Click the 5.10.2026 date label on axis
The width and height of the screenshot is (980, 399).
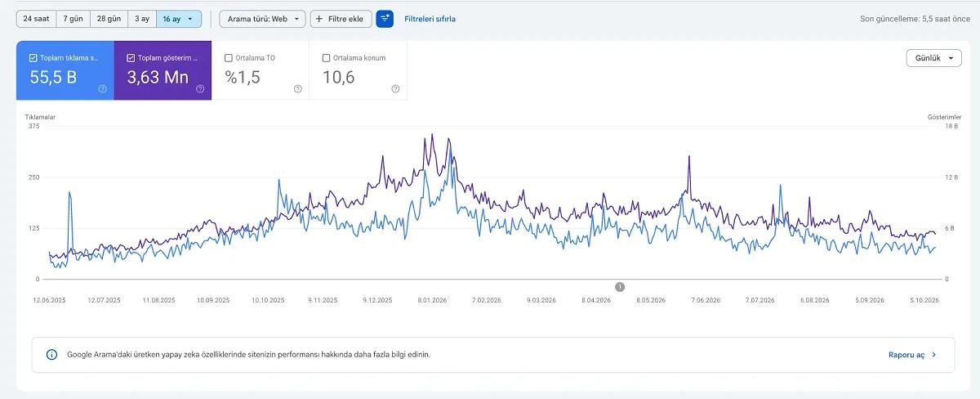click(x=923, y=300)
